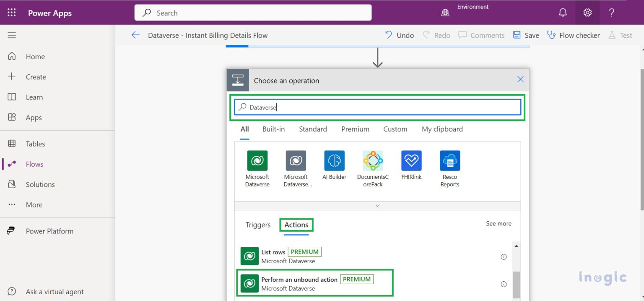This screenshot has width=644, height=301.
Task: Click the environment globe icon
Action: click(x=445, y=13)
